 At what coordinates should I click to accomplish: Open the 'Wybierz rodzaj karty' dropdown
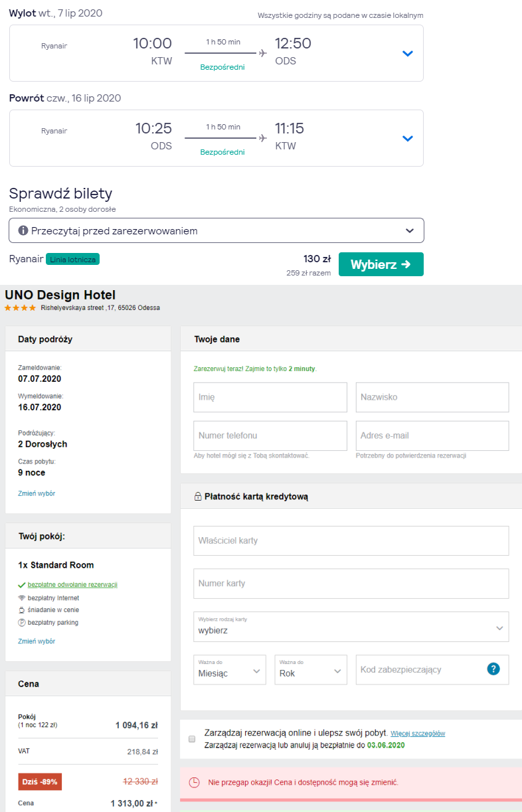point(351,626)
